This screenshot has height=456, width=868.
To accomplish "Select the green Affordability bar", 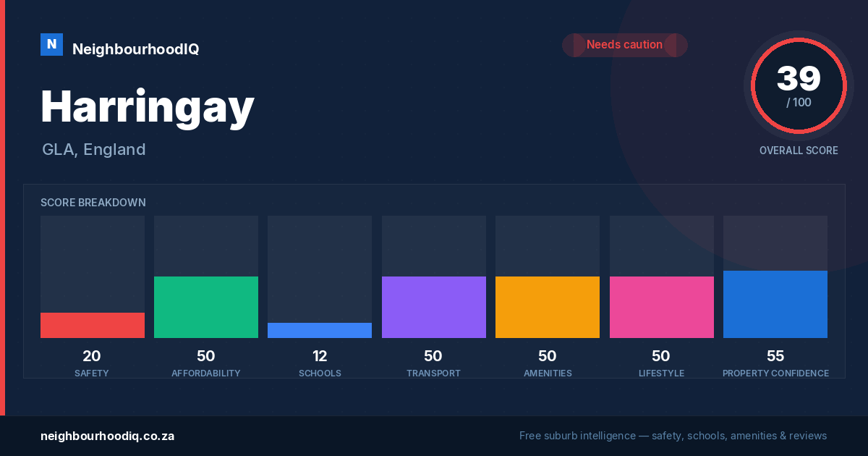I will point(206,307).
